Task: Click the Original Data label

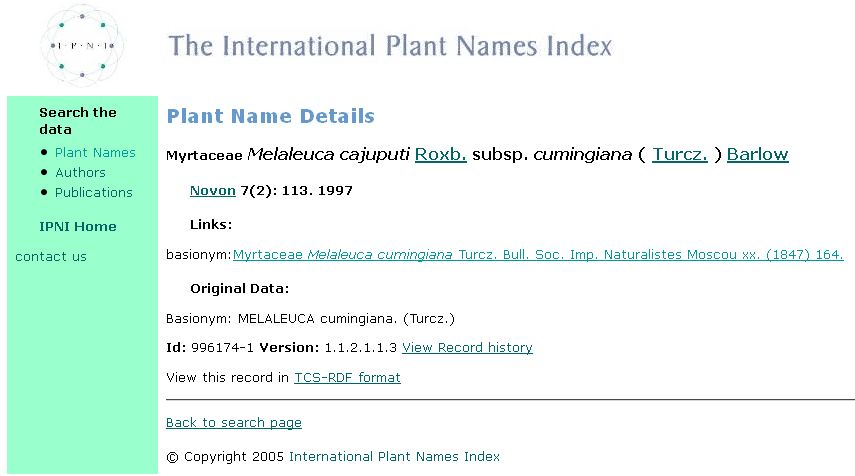Action: [x=239, y=288]
